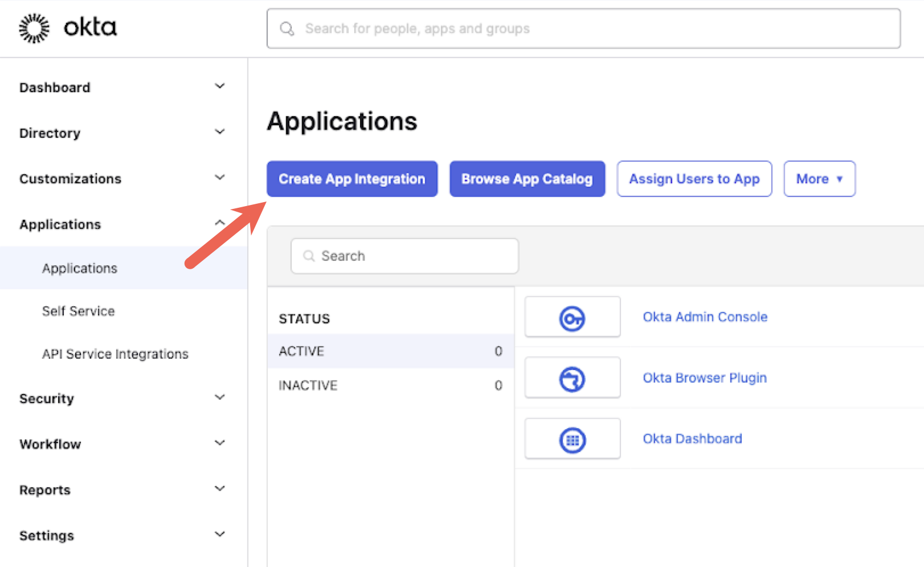
Task: Open the Security sidebar menu
Action: tap(47, 399)
